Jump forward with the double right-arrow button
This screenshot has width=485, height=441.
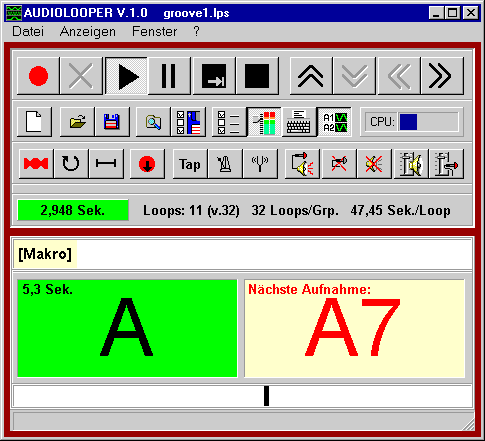coord(442,76)
